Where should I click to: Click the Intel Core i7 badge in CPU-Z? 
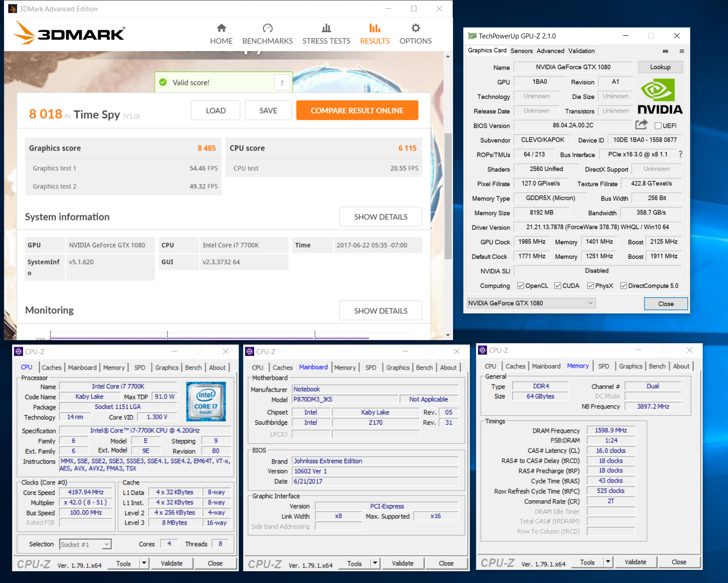206,402
